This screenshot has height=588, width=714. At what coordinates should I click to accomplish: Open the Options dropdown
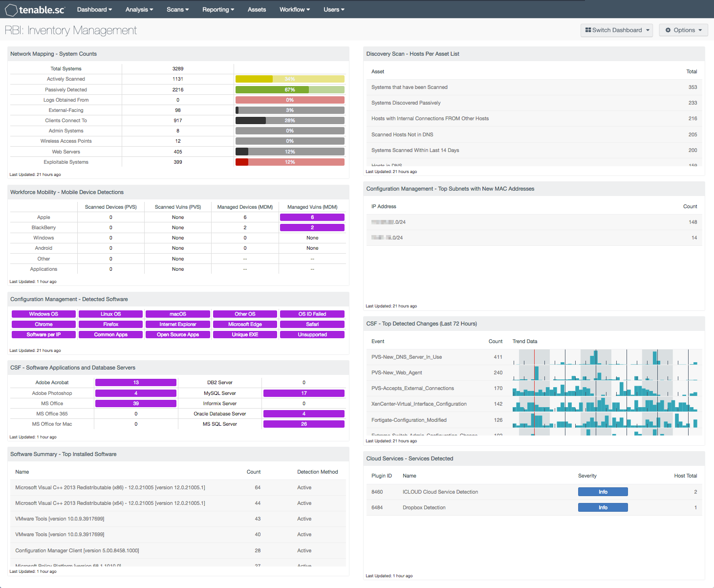[684, 30]
